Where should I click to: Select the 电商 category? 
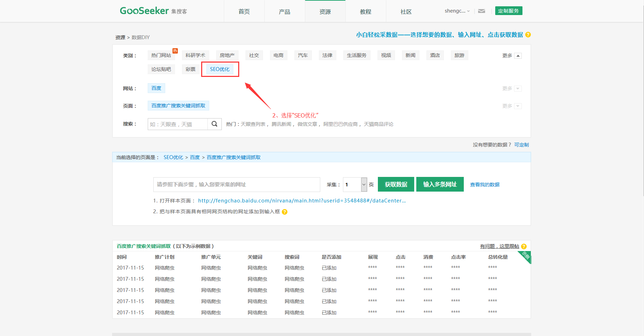pos(279,55)
